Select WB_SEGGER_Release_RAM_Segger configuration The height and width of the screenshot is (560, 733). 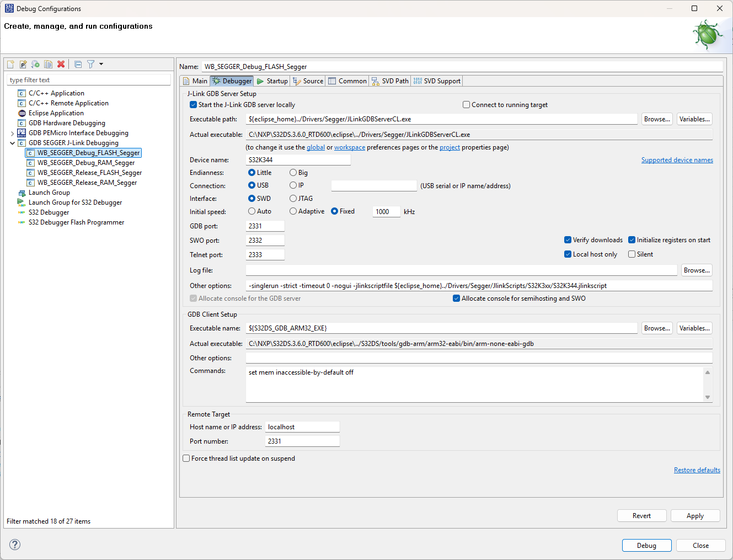87,183
